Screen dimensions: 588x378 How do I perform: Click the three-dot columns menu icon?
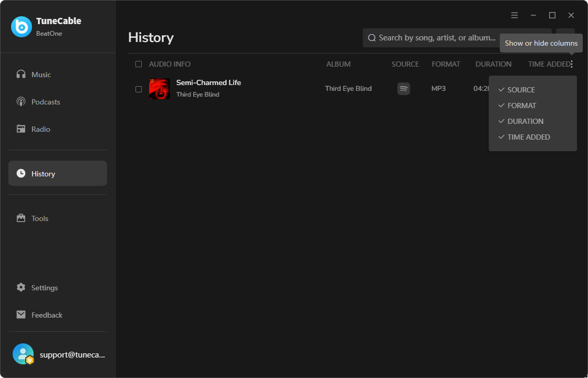572,64
